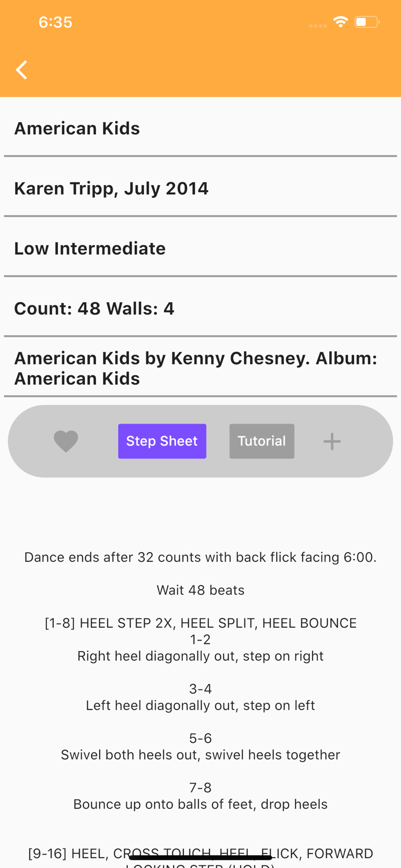Select the heart inside the gray action pill

66,441
